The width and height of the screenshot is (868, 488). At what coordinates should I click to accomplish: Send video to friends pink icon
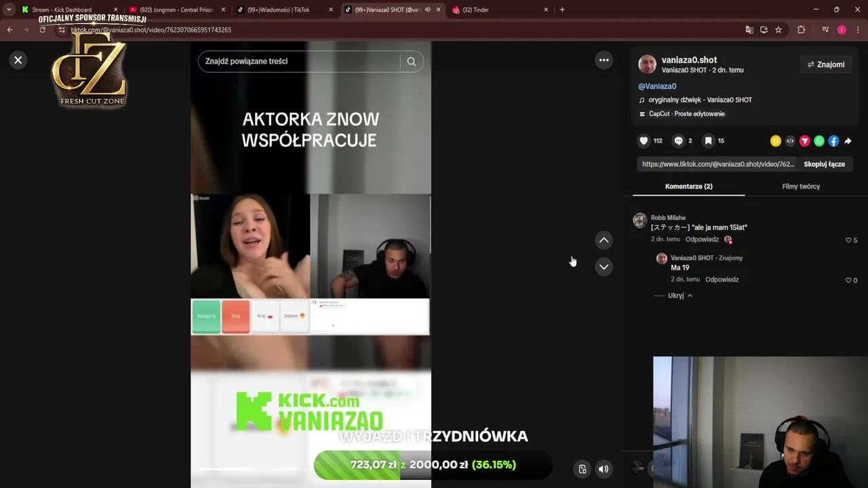(x=804, y=141)
